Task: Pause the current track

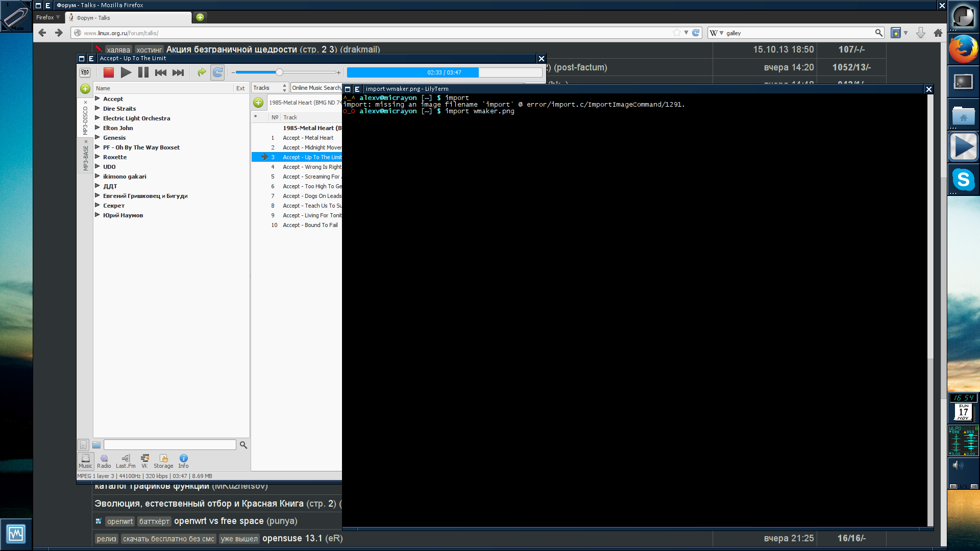Action: 143,72
